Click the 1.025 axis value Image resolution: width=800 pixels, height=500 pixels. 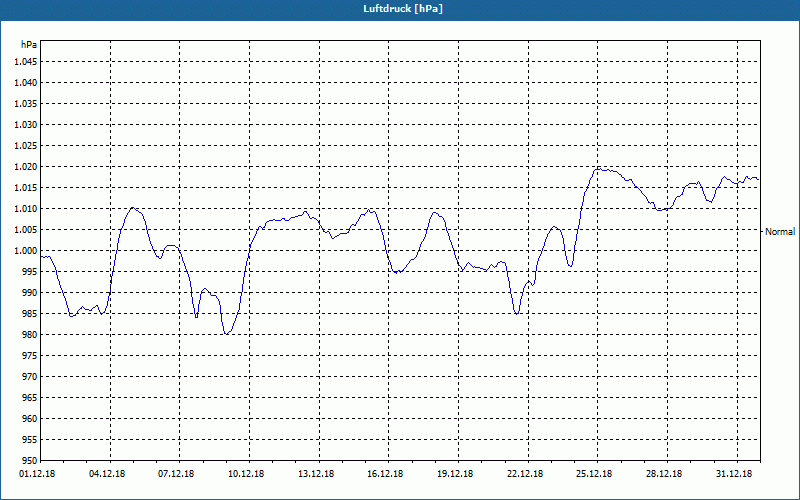[x=26, y=145]
